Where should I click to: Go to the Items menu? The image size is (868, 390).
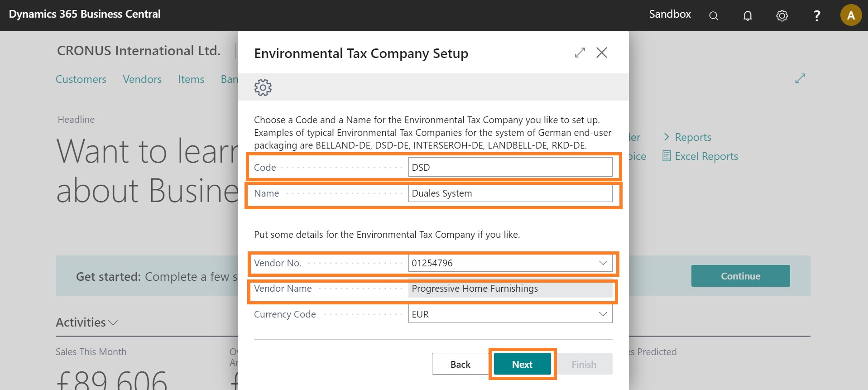coord(191,79)
